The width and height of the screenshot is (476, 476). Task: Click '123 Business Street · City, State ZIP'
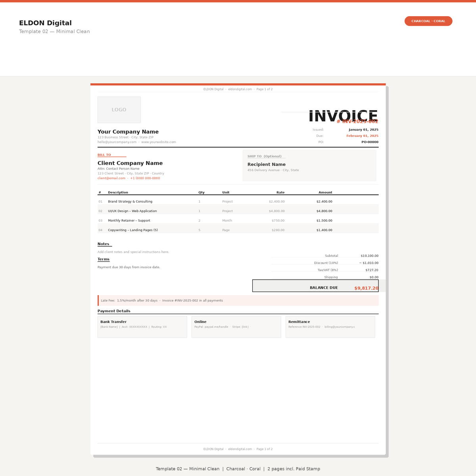(x=125, y=137)
